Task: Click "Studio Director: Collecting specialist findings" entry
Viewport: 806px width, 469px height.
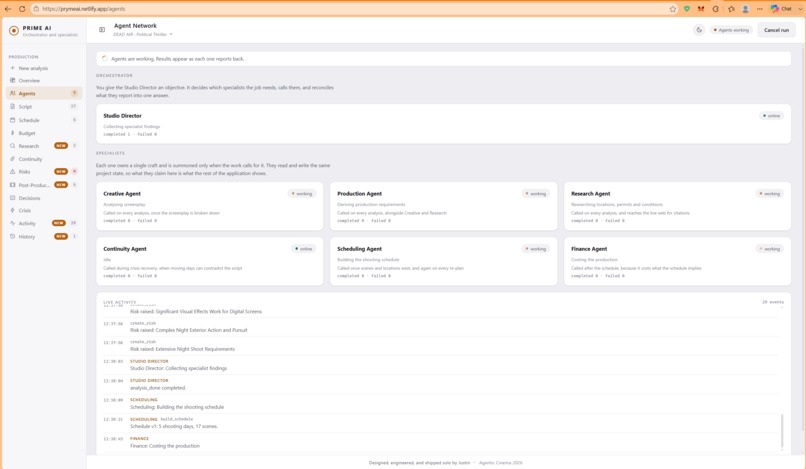Action: point(178,368)
